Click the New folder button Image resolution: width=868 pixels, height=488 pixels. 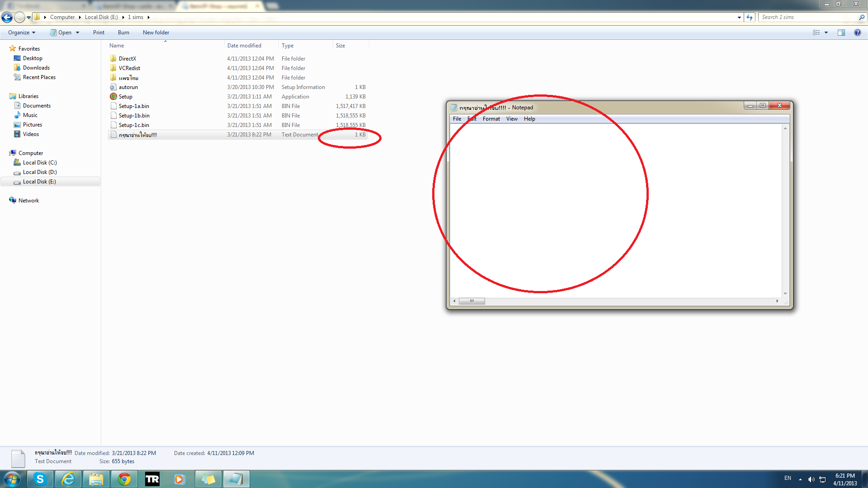click(156, 33)
